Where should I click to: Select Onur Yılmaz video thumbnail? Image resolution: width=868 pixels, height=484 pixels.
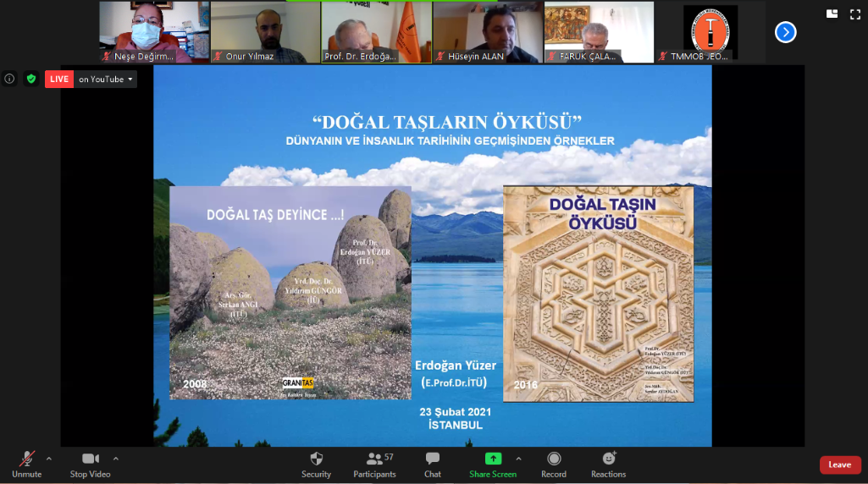coord(266,31)
